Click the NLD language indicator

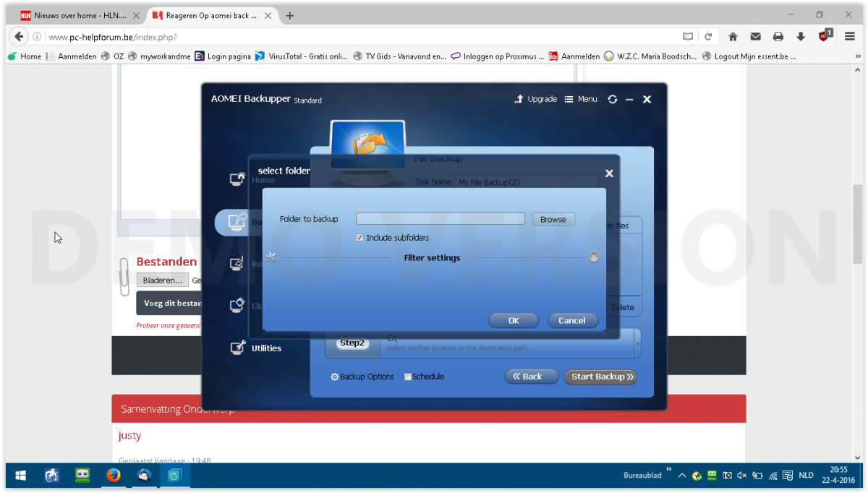tap(806, 476)
